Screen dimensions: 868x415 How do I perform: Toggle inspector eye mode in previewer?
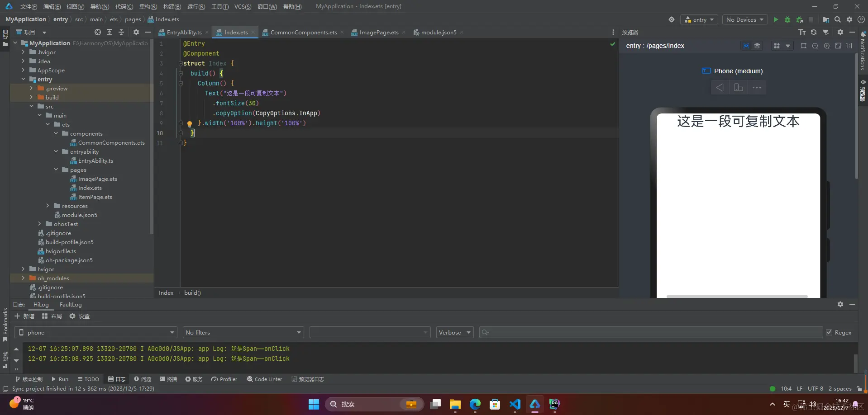746,46
